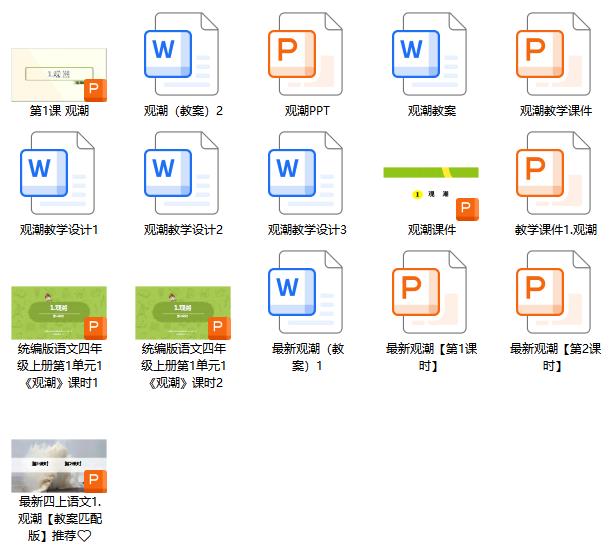This screenshot has width=612, height=552.
Task: Select the 观潮（教案）2 Word document icon
Action: [183, 54]
